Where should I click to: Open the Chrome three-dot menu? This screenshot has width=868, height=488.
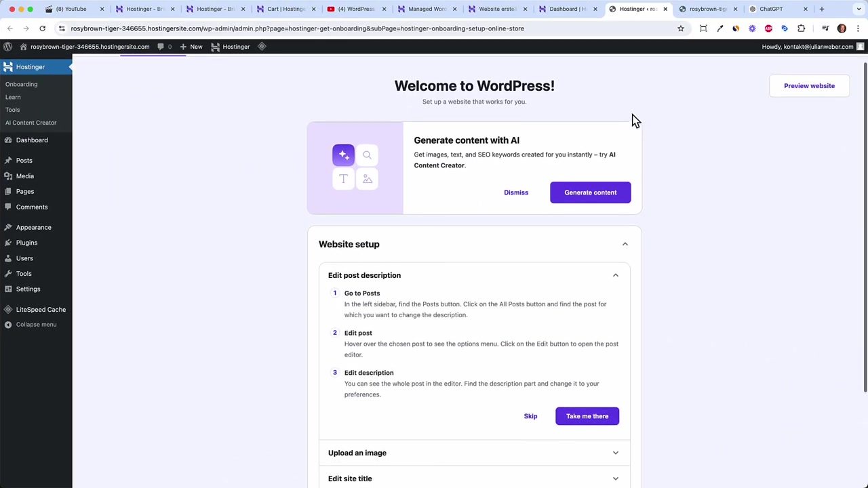(x=858, y=28)
